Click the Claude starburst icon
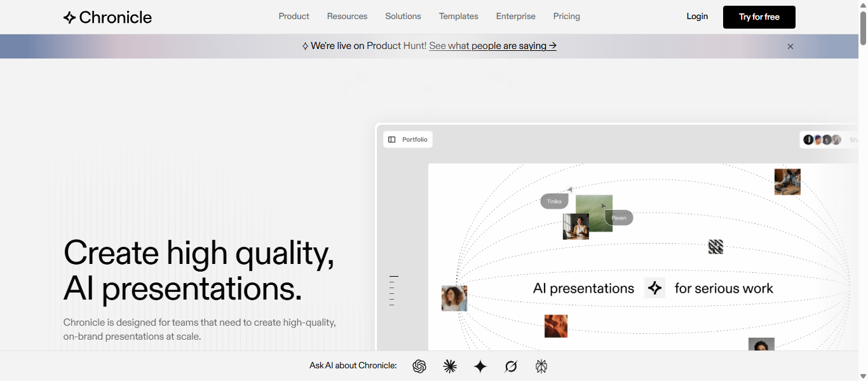This screenshot has height=381, width=868. pos(450,366)
